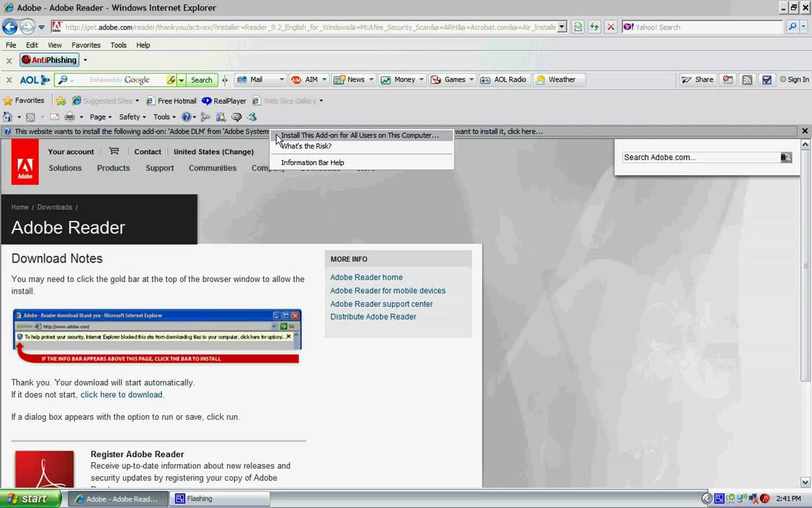This screenshot has width=812, height=508.
Task: Select Information Bar Help entry
Action: click(362, 163)
